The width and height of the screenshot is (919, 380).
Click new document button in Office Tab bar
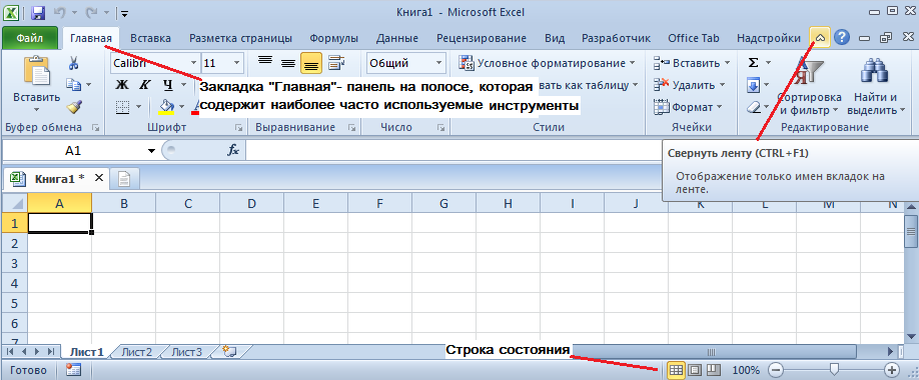(124, 178)
